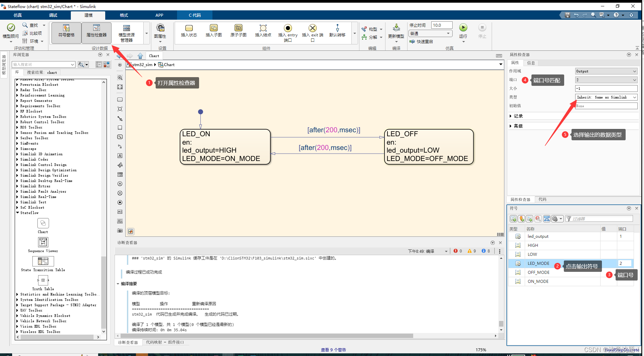Click resolve undefined symbols icon
This screenshot has width=644, height=356.
tap(538, 219)
